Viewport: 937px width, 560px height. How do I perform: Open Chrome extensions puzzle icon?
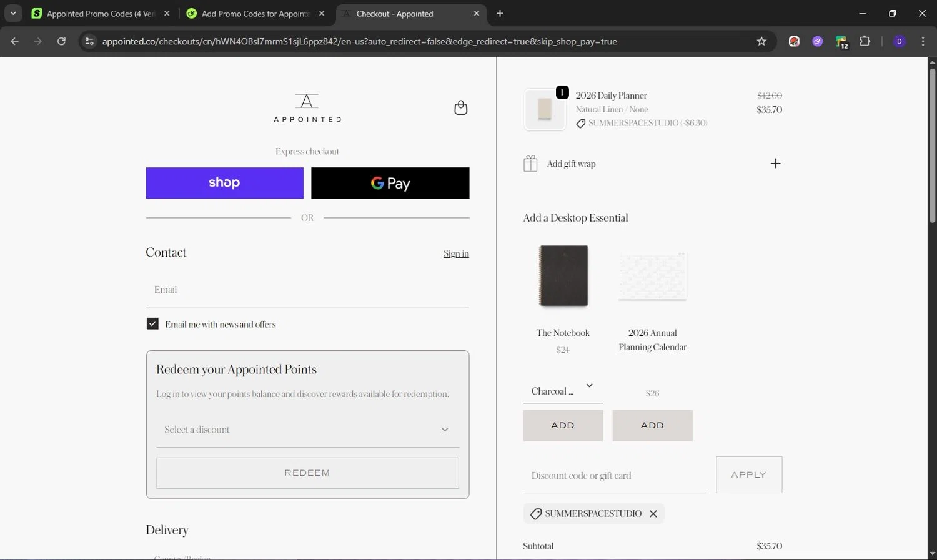865,41
